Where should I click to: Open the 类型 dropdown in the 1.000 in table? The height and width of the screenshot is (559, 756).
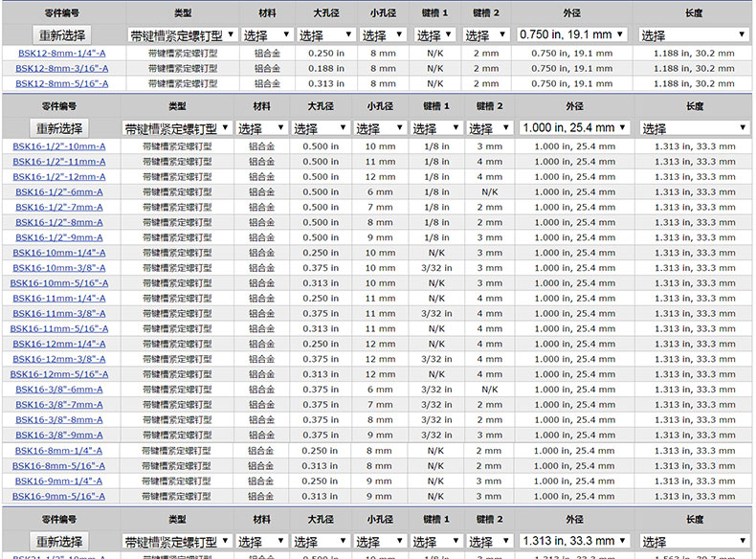click(177, 127)
